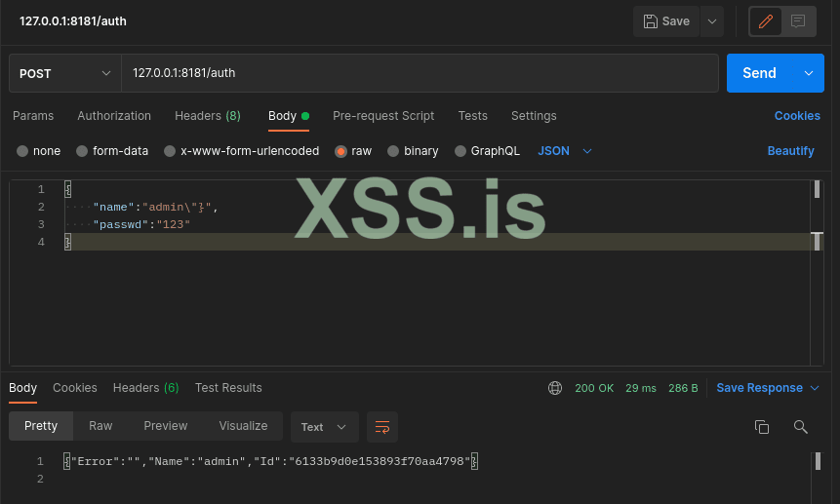This screenshot has height=504, width=840.
Task: Copy the response body with copy icon
Action: coord(762,427)
